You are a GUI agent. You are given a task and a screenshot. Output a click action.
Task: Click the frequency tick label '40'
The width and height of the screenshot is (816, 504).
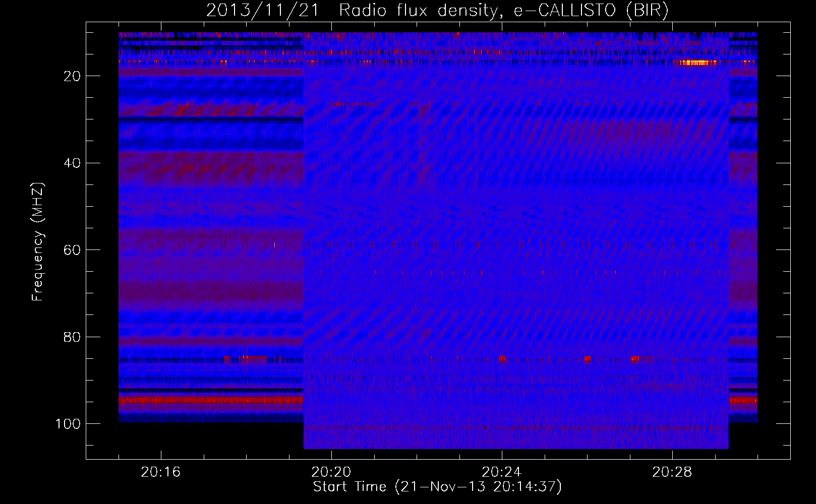coord(72,163)
